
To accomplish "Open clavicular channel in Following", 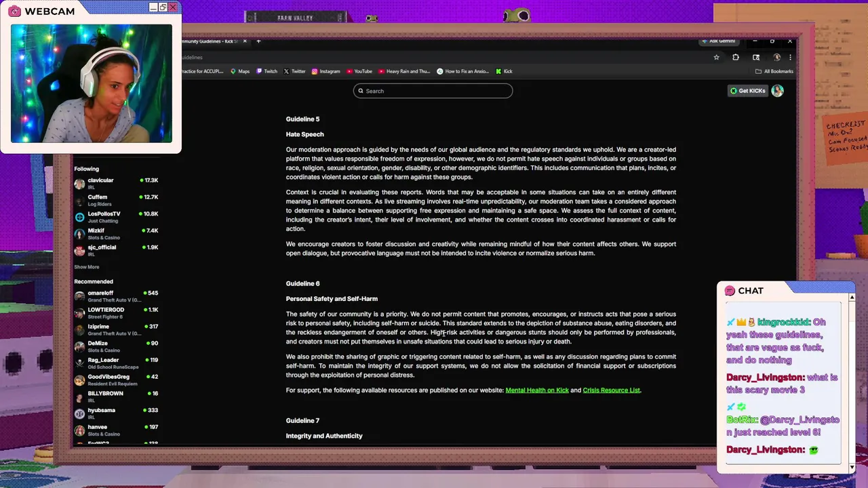I will pyautogui.click(x=116, y=183).
